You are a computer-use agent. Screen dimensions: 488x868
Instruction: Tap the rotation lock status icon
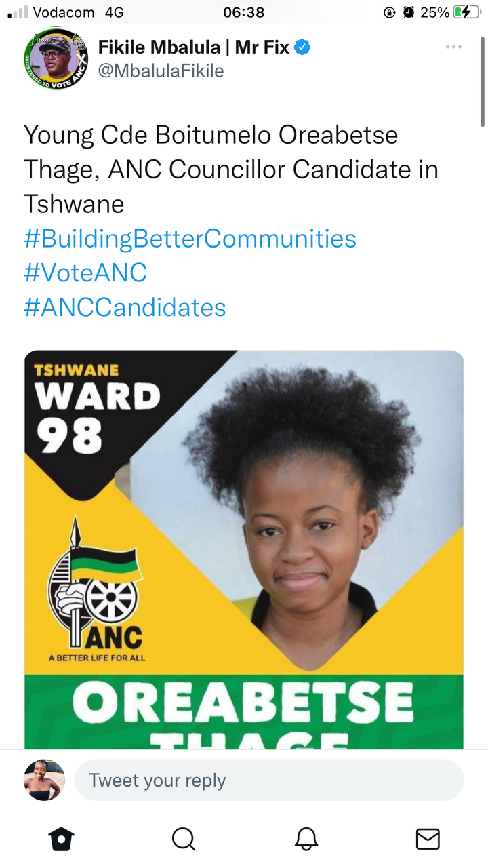click(x=390, y=12)
